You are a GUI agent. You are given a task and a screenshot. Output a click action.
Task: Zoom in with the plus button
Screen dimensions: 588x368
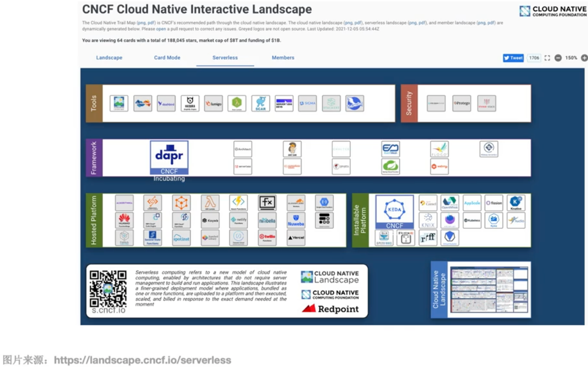584,58
